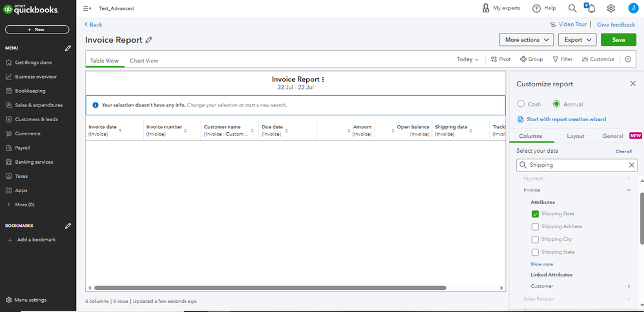This screenshot has height=312, width=644.
Task: Select the Cash radio button
Action: 520,104
